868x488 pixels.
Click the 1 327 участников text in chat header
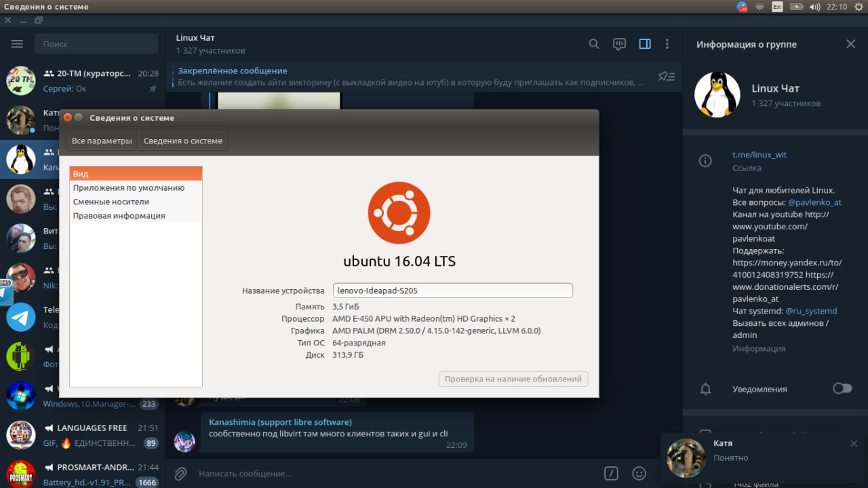tap(210, 51)
